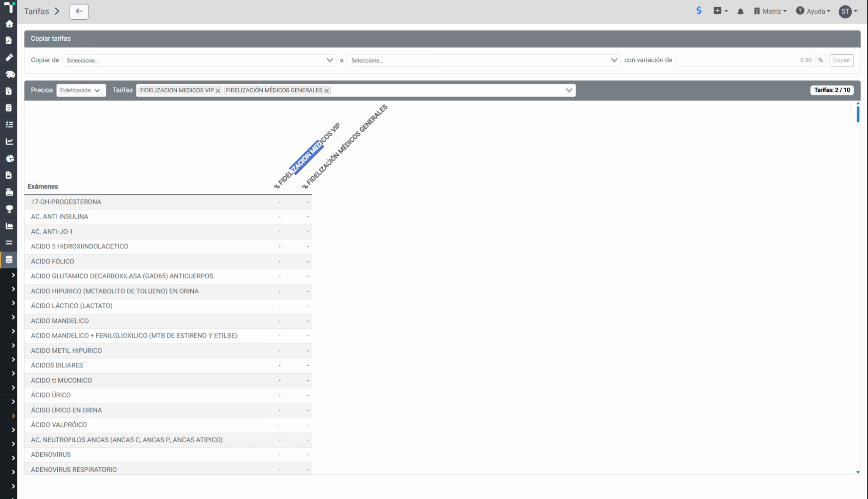The height and width of the screenshot is (499, 868).
Task: Click the blue dollar sign icon
Action: click(x=698, y=11)
